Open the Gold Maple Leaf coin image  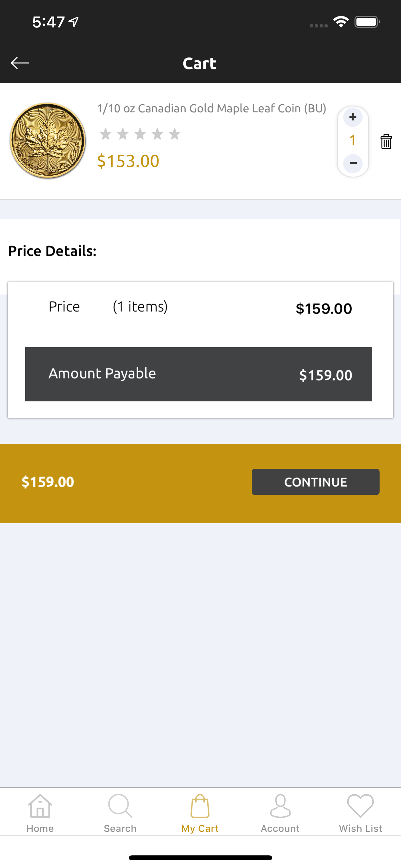(47, 140)
